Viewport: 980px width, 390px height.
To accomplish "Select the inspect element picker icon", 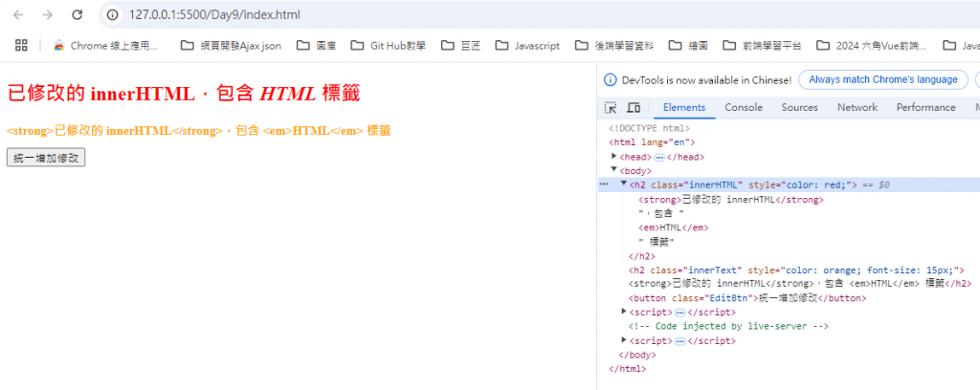I will pyautogui.click(x=611, y=107).
